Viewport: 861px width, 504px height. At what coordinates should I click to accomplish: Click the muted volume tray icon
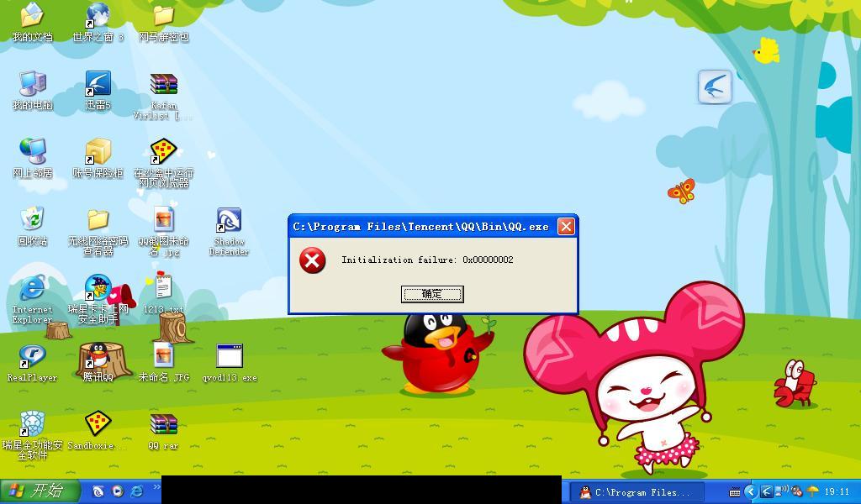point(796,491)
